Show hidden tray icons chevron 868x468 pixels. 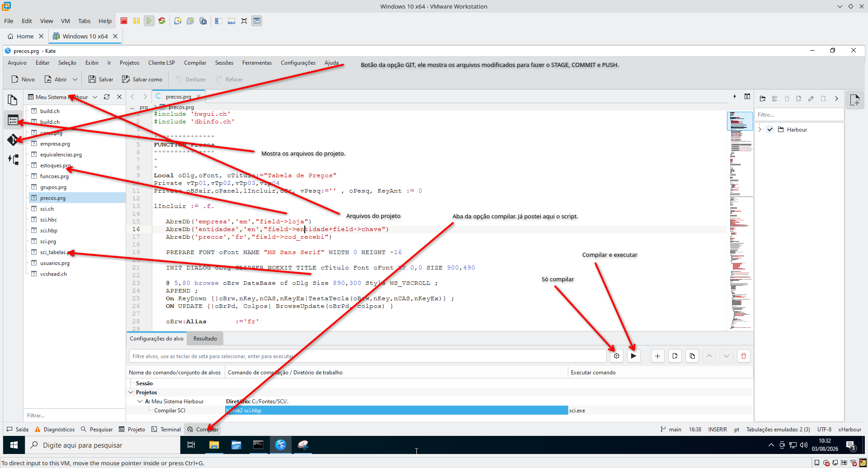(771, 445)
